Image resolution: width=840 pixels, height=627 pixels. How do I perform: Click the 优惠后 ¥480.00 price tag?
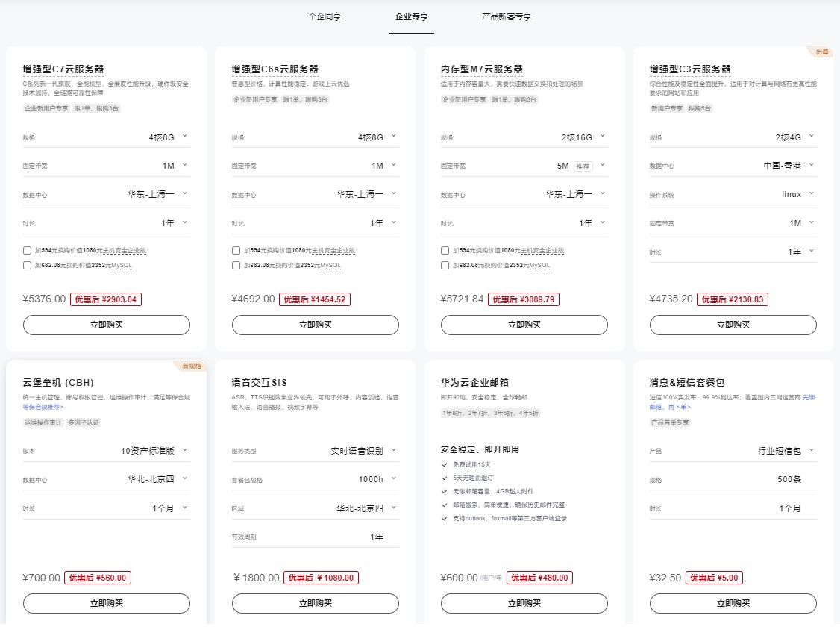pos(539,578)
